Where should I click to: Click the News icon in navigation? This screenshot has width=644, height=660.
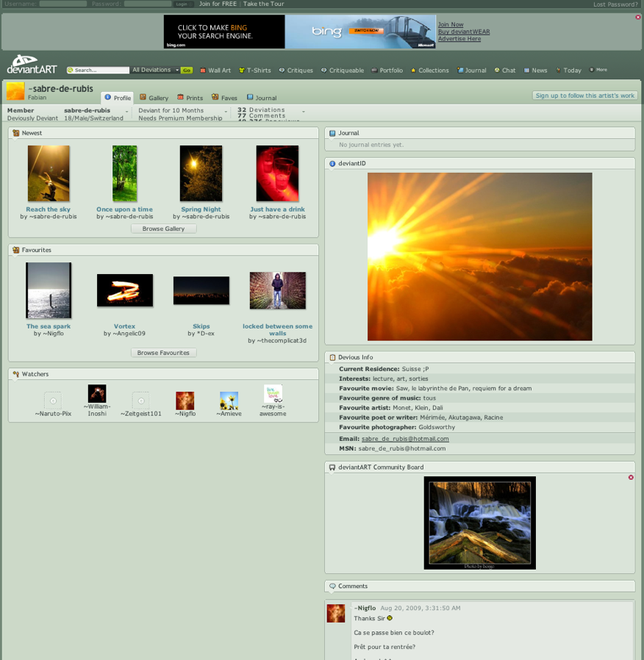coord(526,71)
